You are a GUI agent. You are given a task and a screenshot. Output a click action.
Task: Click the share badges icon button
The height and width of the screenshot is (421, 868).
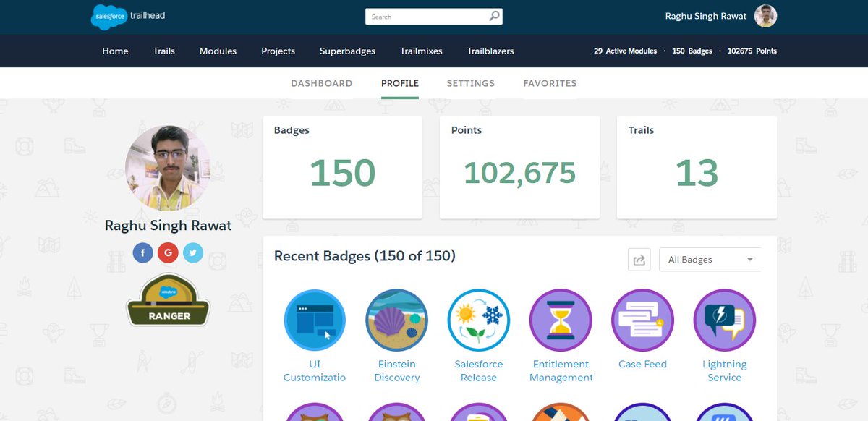pos(639,260)
